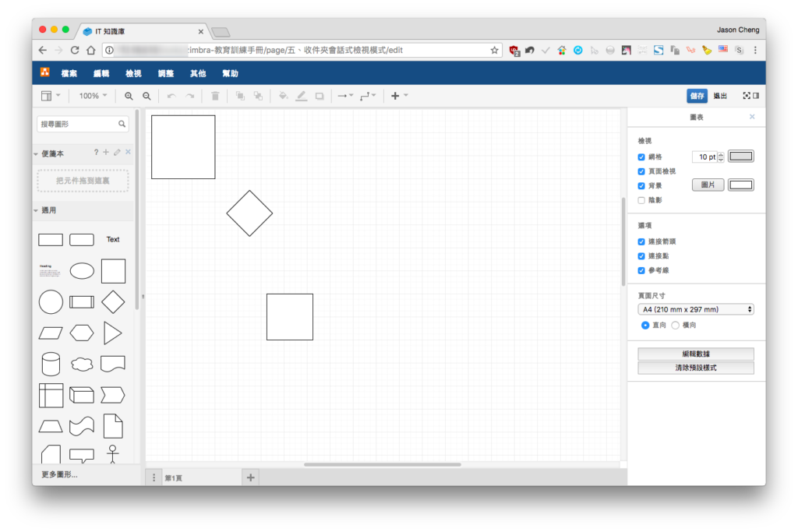
Task: Click the grid size 10 pt stepper
Action: [721, 157]
